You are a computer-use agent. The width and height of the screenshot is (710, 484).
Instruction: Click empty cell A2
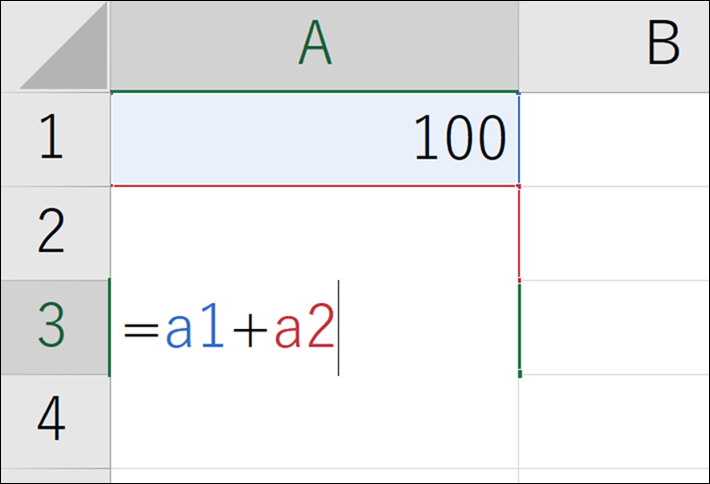pyautogui.click(x=314, y=233)
